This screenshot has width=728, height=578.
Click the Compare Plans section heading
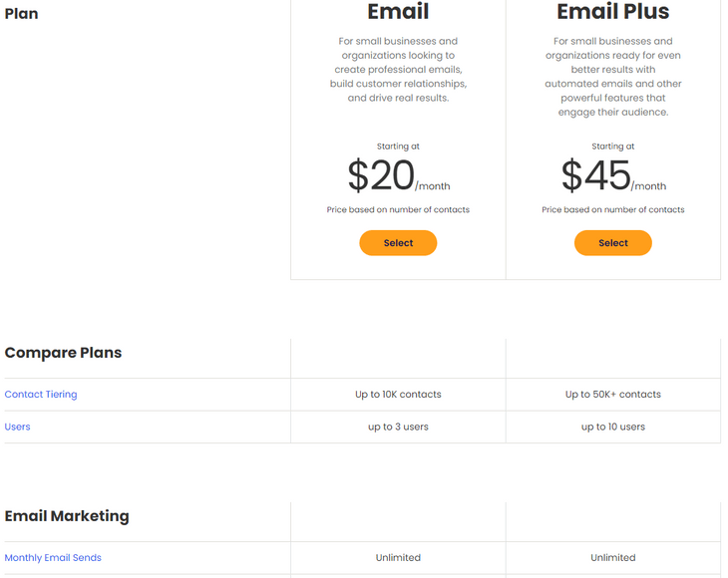click(64, 353)
